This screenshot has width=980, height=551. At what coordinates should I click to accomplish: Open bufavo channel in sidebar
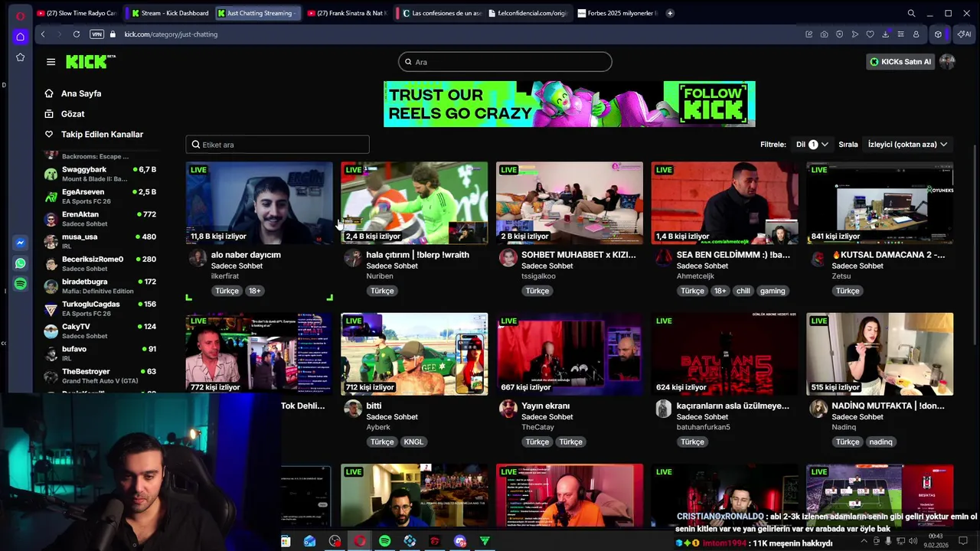100,354
